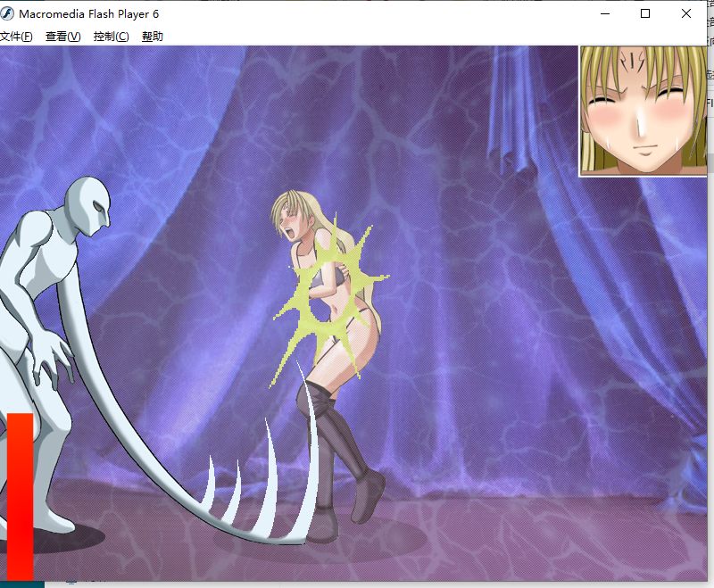Minimize the Macromedia Flash Player window
Screen dimensions: 714x588
(x=604, y=14)
